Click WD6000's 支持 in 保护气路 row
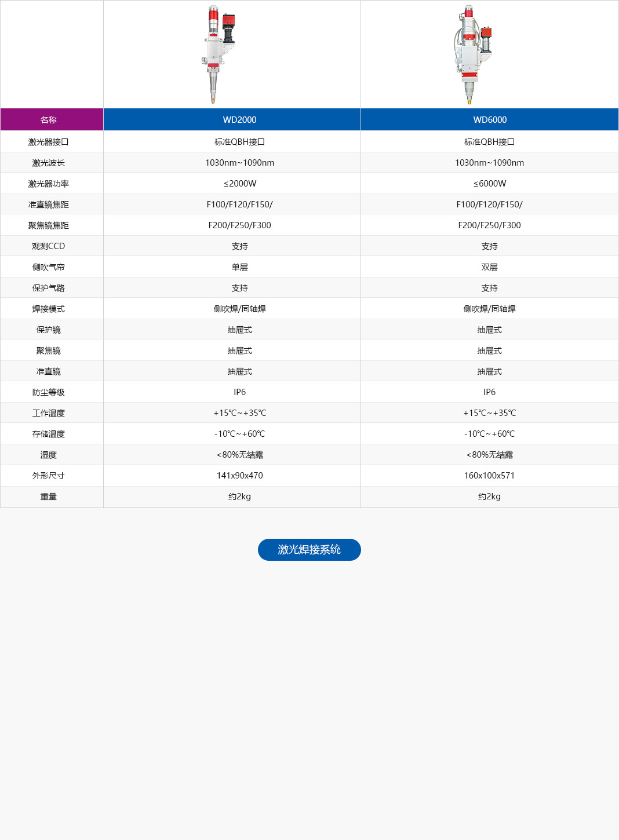This screenshot has height=840, width=619. 490,288
